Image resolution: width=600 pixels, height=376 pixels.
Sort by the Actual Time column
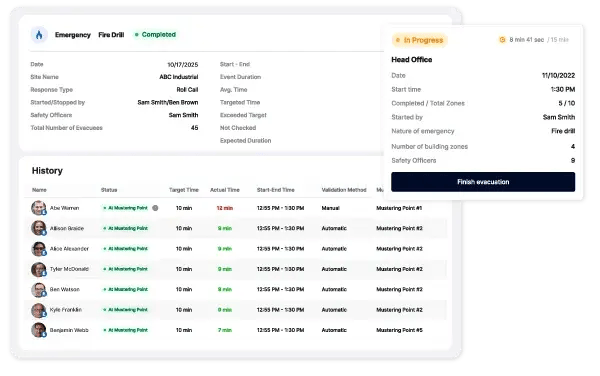(x=225, y=190)
